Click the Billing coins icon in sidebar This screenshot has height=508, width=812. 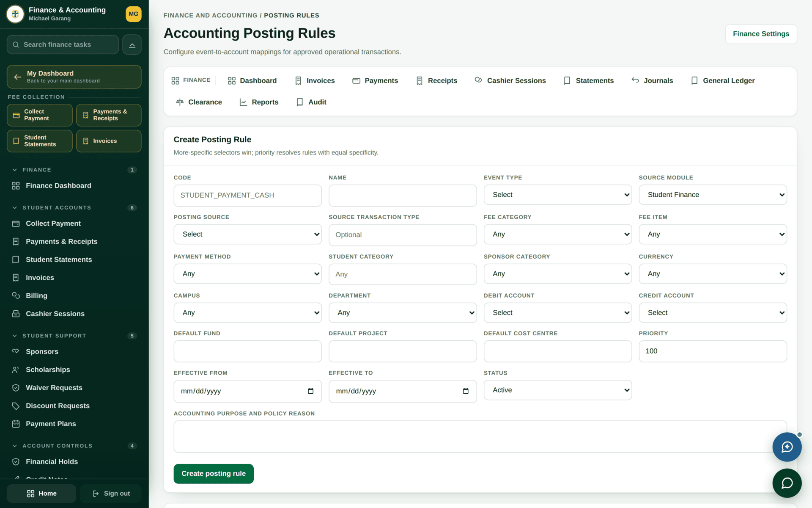coord(16,295)
